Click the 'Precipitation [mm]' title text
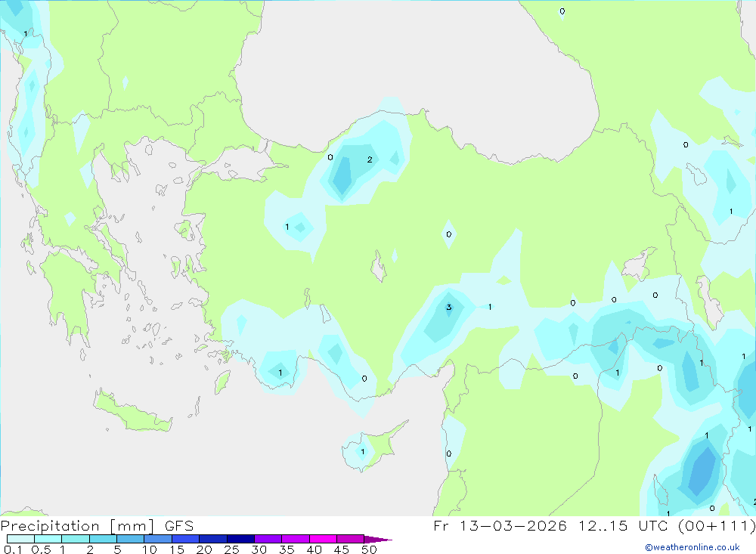Viewport: 756px width, 554px height. (78, 526)
